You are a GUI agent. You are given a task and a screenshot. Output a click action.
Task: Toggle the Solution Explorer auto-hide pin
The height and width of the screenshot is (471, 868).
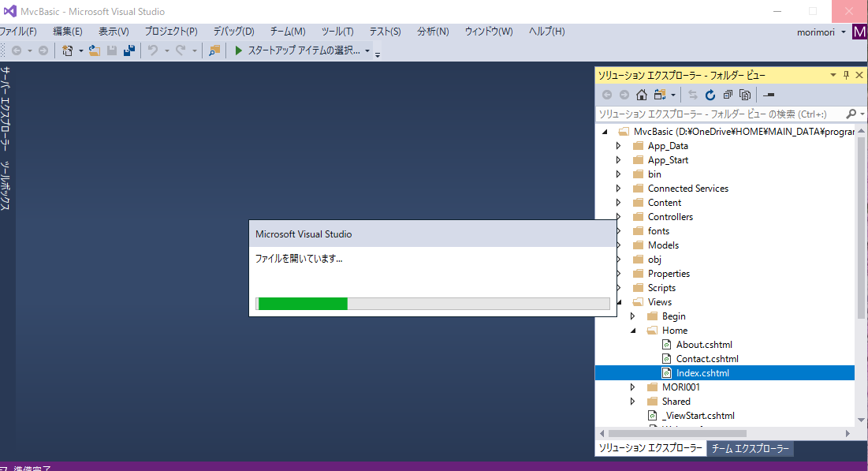click(846, 75)
